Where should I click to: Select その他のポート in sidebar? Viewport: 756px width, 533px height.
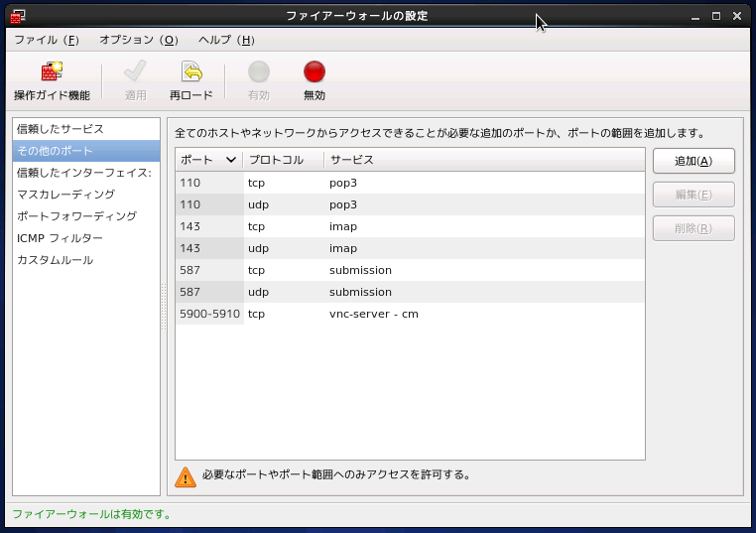pyautogui.click(x=86, y=151)
